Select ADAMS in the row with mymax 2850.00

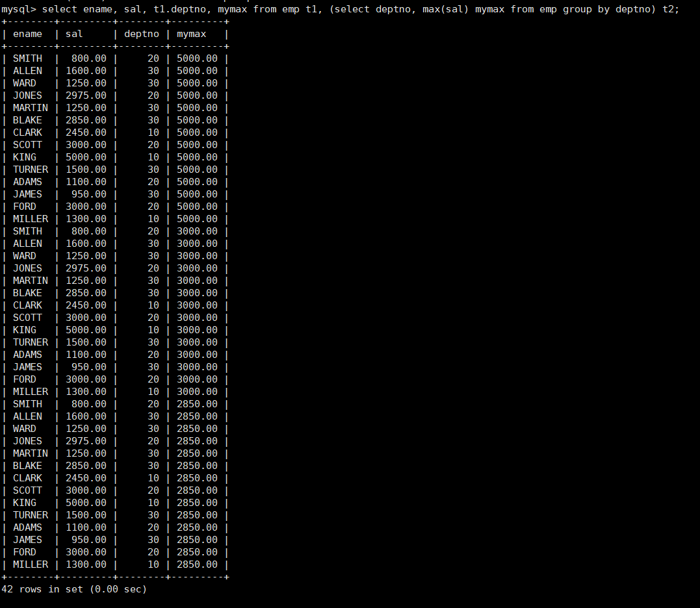[x=27, y=527]
